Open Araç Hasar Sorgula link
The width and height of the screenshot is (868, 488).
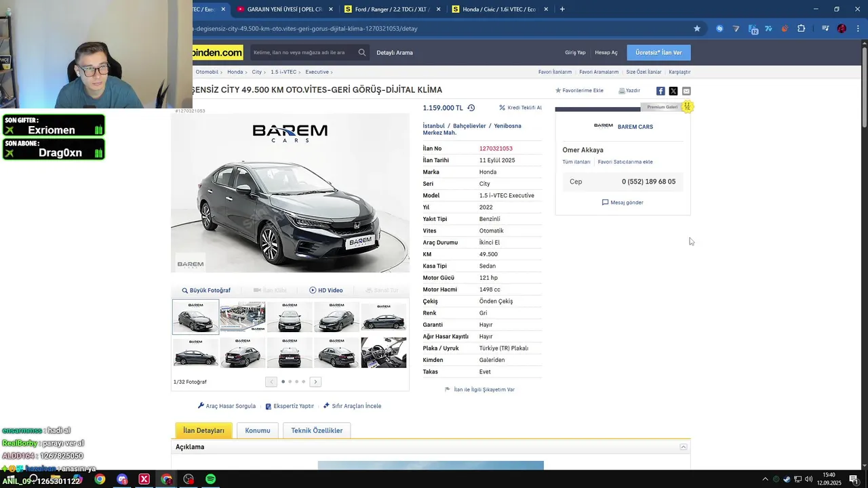226,406
